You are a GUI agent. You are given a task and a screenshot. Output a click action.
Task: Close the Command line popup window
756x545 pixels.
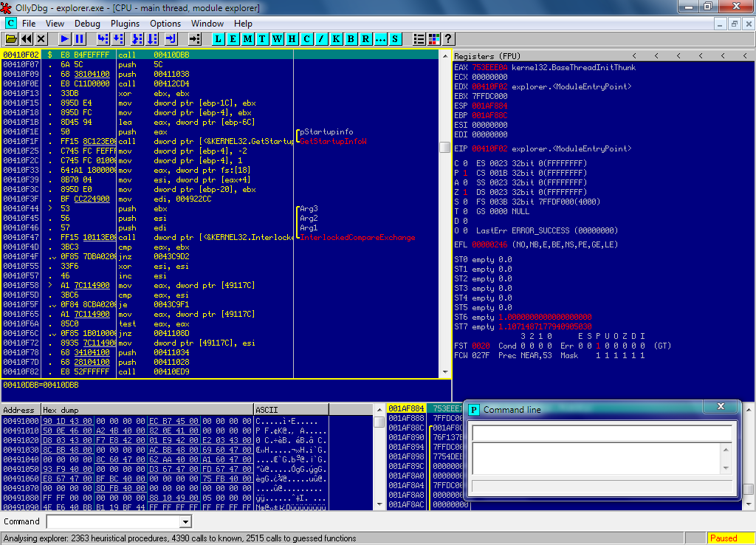pyautogui.click(x=721, y=407)
